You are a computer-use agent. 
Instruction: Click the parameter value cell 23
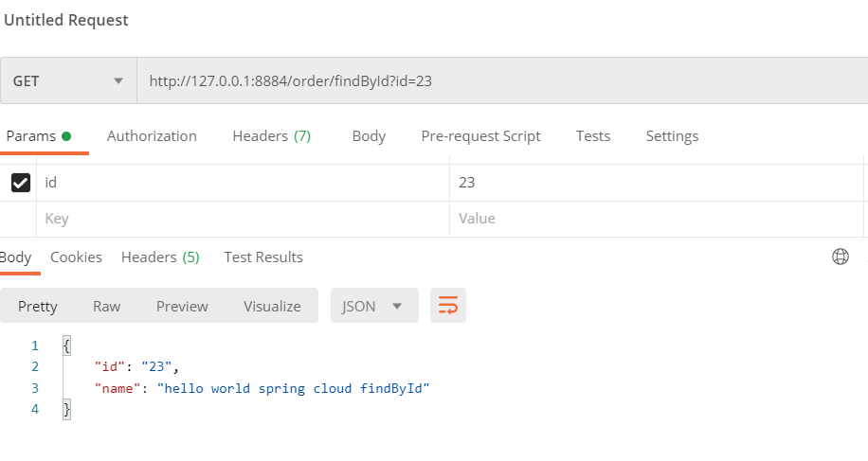pos(657,183)
